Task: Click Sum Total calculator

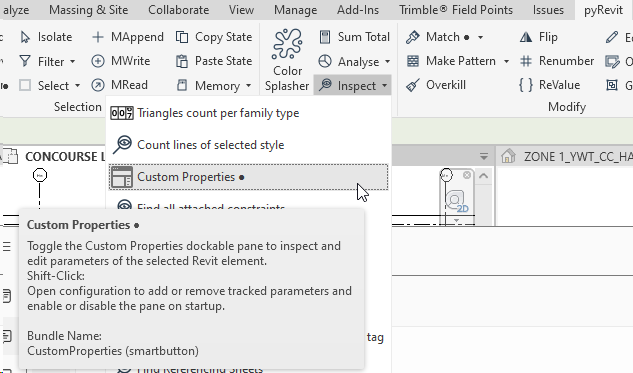Action: [354, 37]
